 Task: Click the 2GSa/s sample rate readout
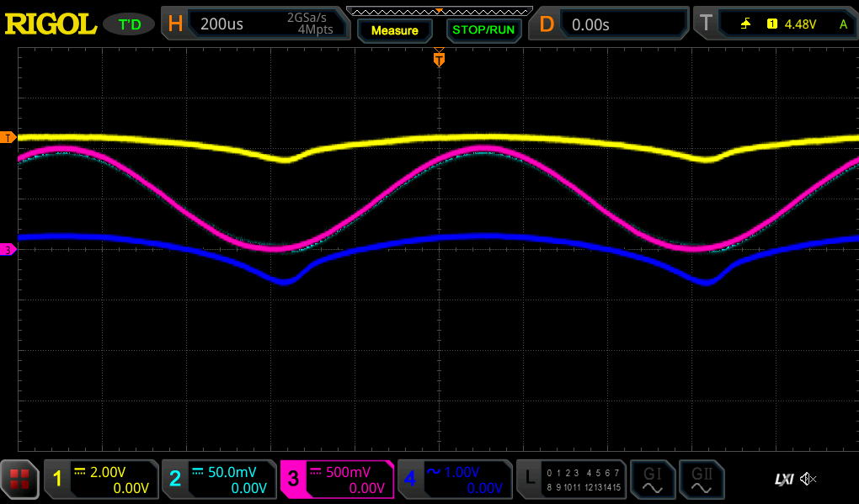click(x=307, y=18)
